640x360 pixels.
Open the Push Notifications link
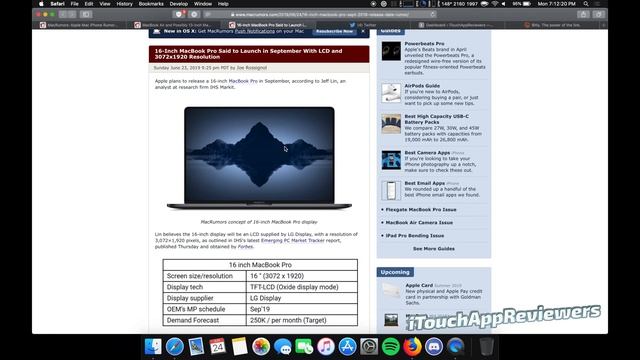click(x=254, y=31)
